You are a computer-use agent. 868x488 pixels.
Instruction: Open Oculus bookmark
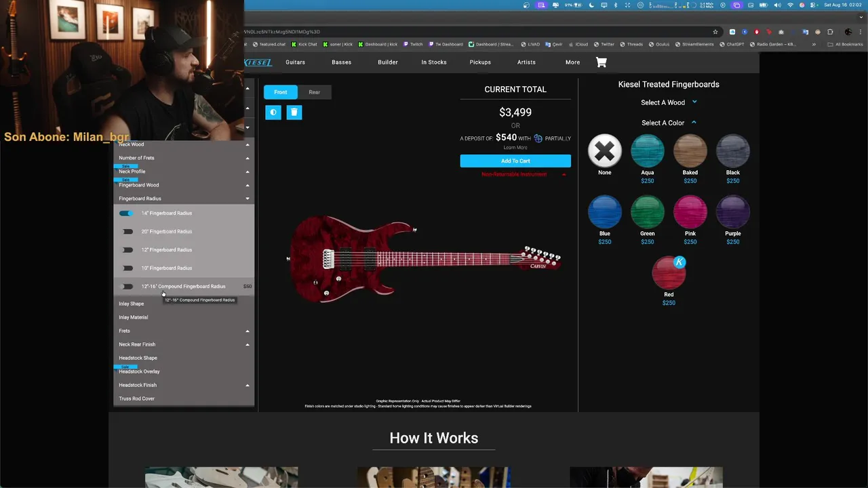[658, 44]
